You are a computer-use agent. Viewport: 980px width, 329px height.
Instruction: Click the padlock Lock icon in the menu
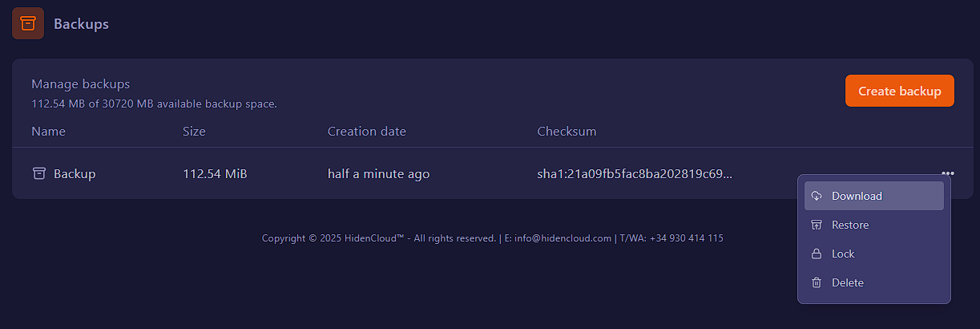tap(817, 254)
